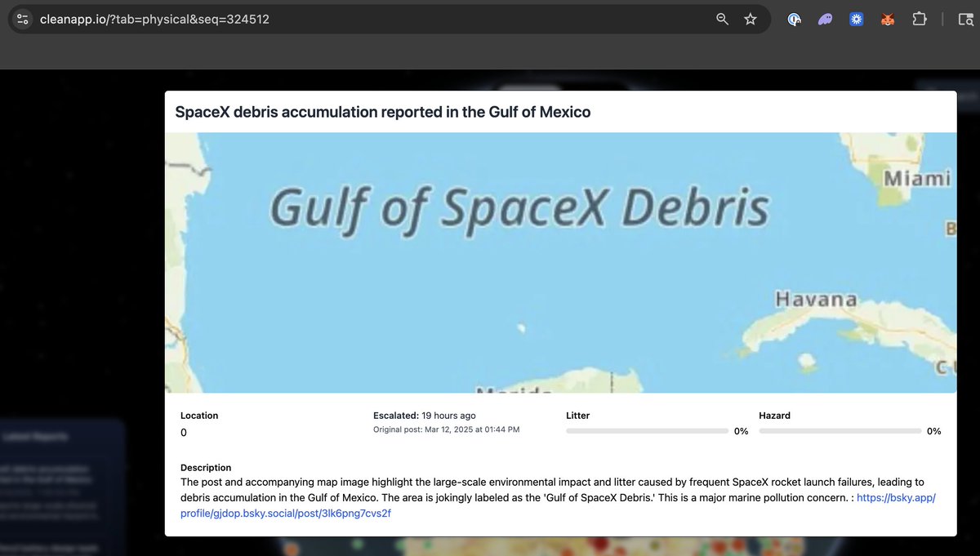This screenshot has height=556, width=980.
Task: Bookmark this page with the star icon
Action: (x=751, y=19)
